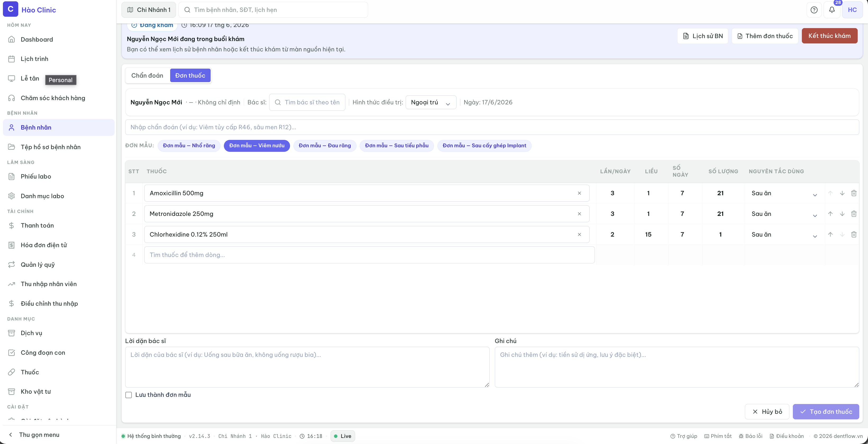Viewport: 868px width, 444px height.
Task: Move Metronidazole row up with arrow
Action: point(830,214)
